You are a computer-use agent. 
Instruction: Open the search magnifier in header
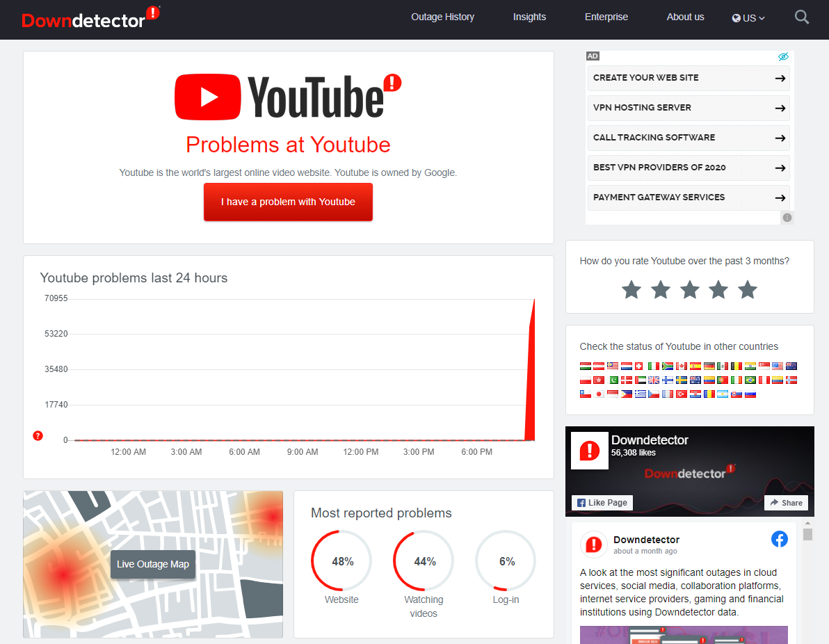[801, 17]
